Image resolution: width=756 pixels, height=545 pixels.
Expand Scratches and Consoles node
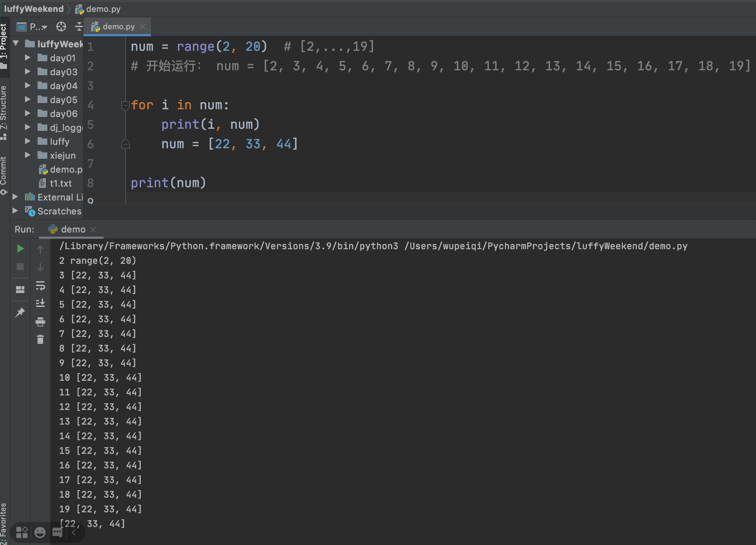(x=15, y=211)
